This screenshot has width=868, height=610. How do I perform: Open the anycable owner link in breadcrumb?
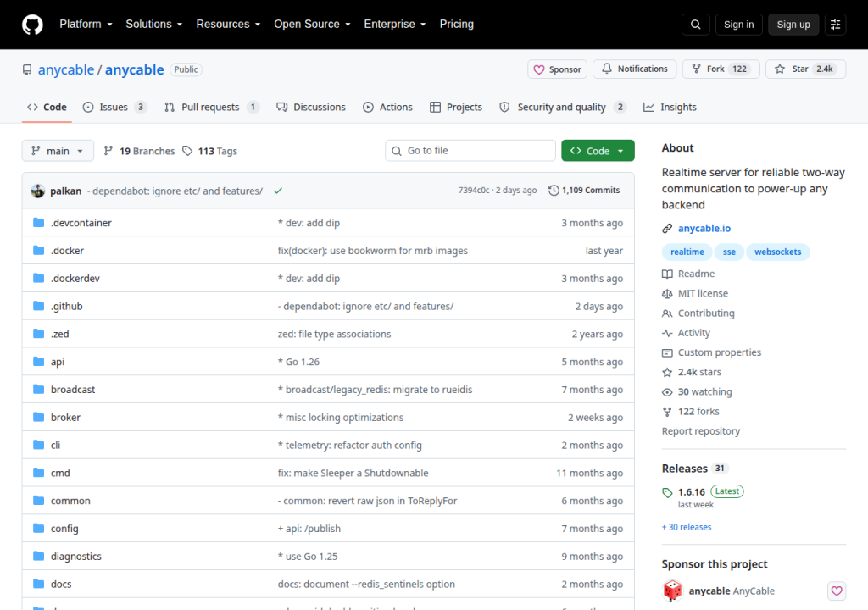pos(66,69)
